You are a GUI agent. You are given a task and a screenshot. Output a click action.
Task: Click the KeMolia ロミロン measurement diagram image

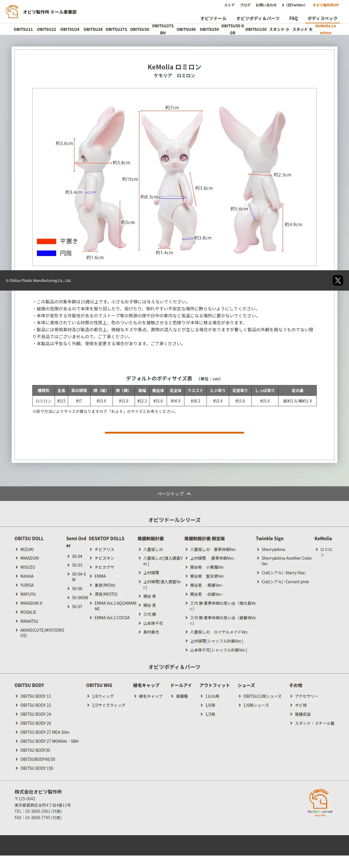[174, 177]
